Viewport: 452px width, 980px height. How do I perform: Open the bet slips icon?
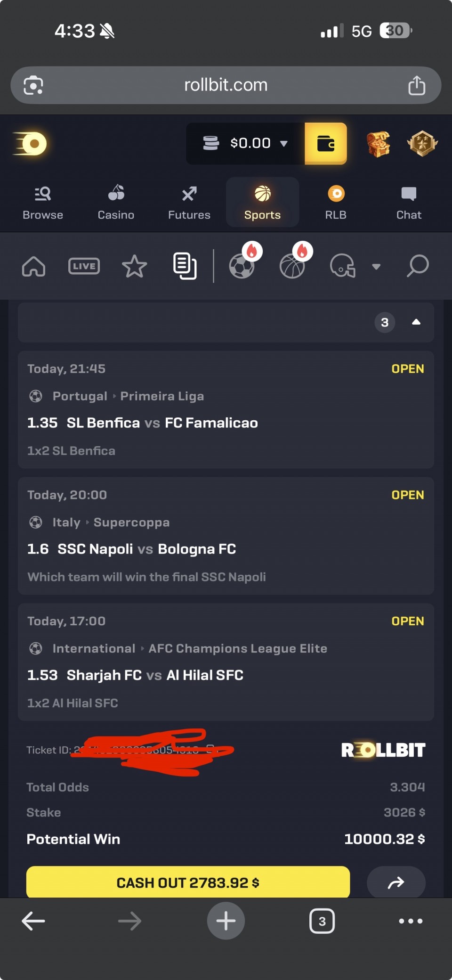185,266
